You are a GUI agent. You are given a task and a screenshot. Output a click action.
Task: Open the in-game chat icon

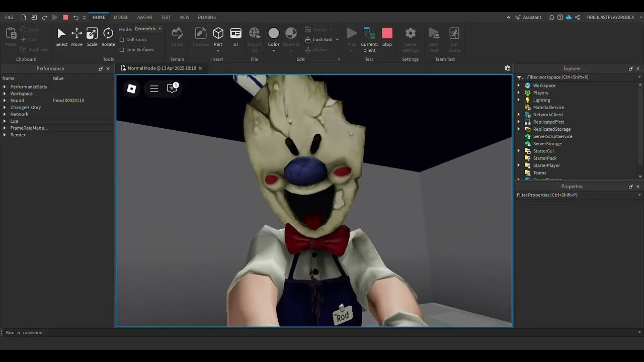pyautogui.click(x=172, y=88)
